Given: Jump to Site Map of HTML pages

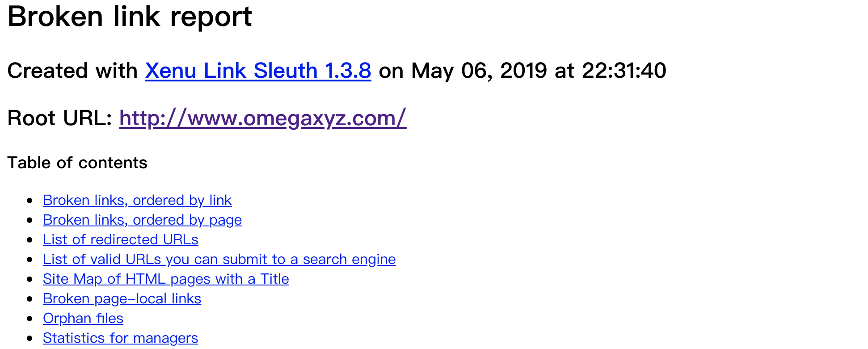Looking at the screenshot, I should click(x=166, y=279).
